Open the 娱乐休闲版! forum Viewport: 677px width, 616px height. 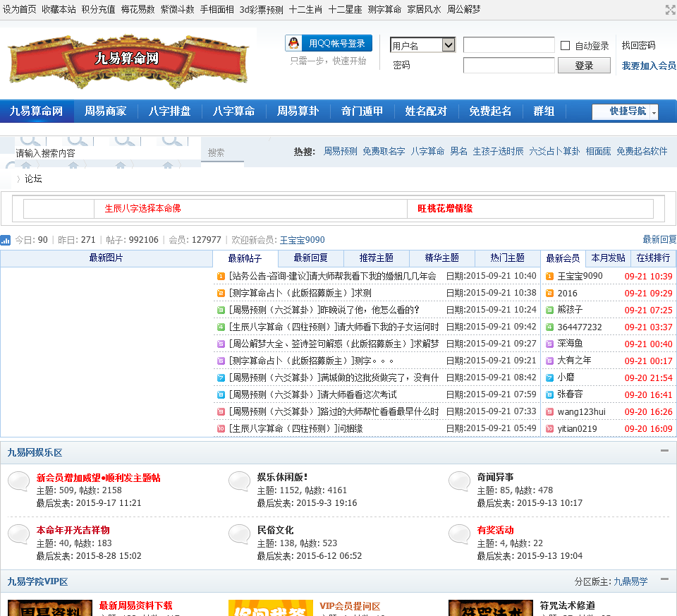click(x=282, y=477)
